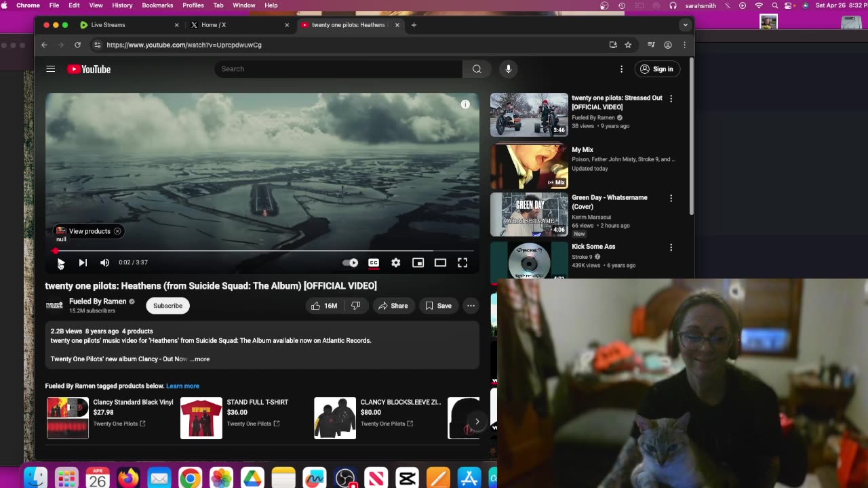Open CLANCY BLOCKSLEEVE product

(378, 418)
